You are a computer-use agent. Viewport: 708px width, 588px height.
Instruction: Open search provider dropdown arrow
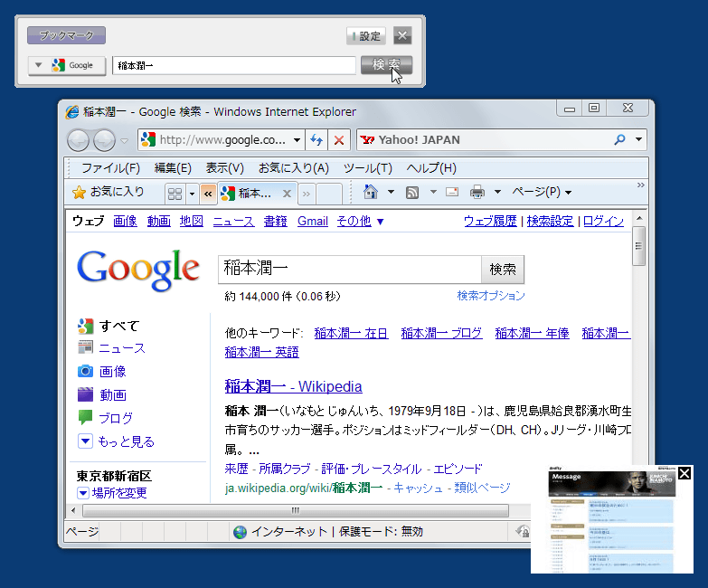(x=638, y=139)
